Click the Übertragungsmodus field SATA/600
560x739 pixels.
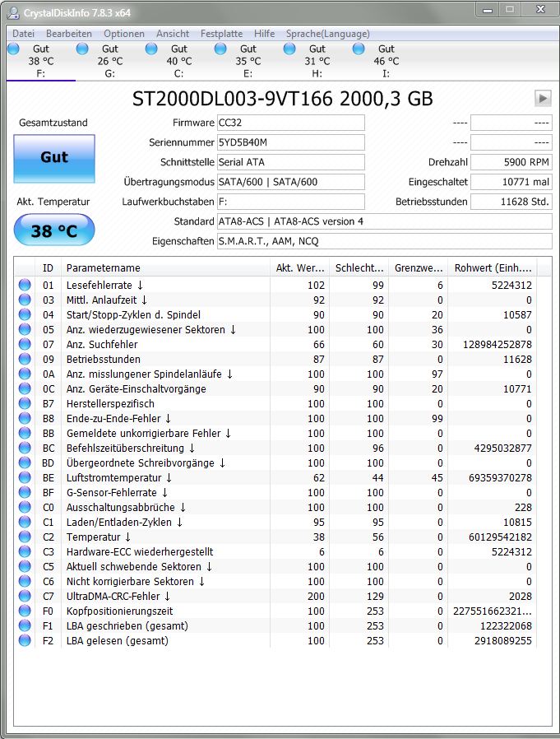(290, 182)
